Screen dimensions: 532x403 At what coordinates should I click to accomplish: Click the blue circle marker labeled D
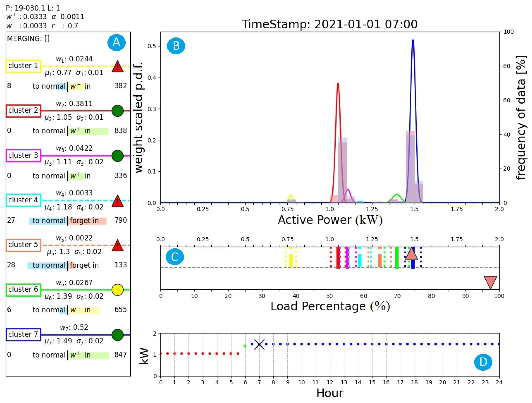tap(483, 362)
